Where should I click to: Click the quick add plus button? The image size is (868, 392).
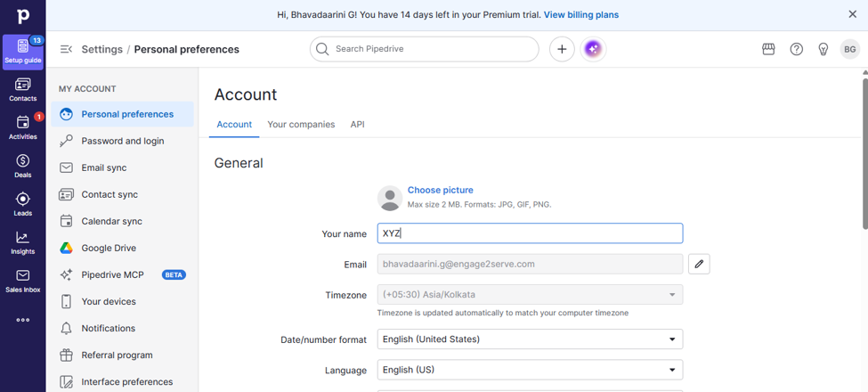562,49
